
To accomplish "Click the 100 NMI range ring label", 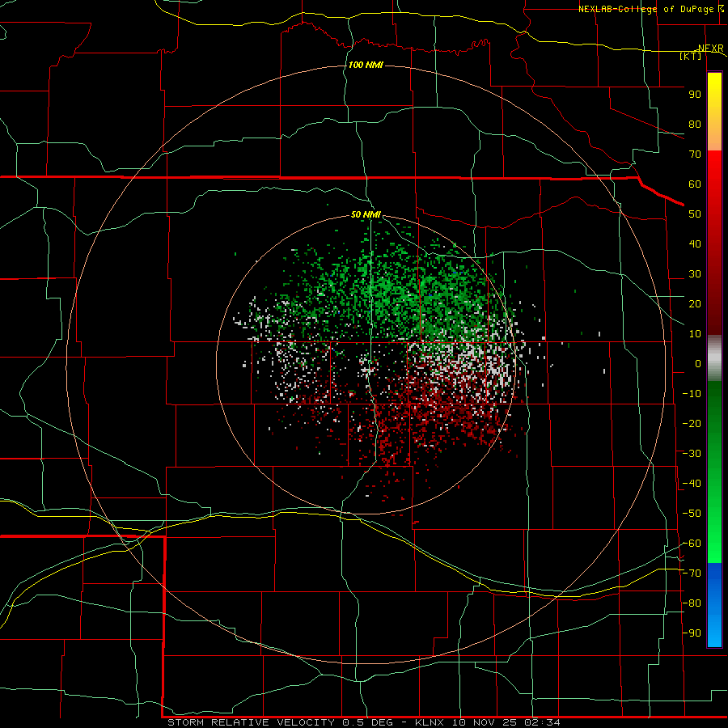I will point(366,65).
